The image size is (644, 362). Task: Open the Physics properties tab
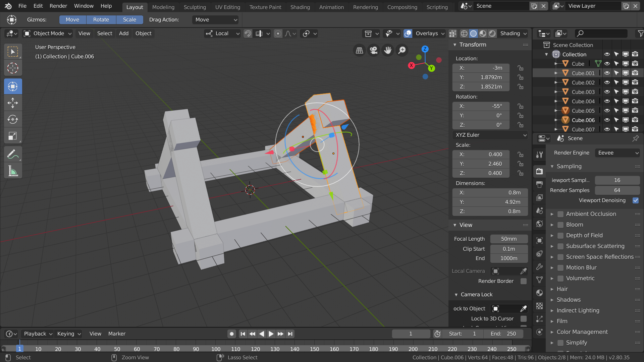[539, 332]
